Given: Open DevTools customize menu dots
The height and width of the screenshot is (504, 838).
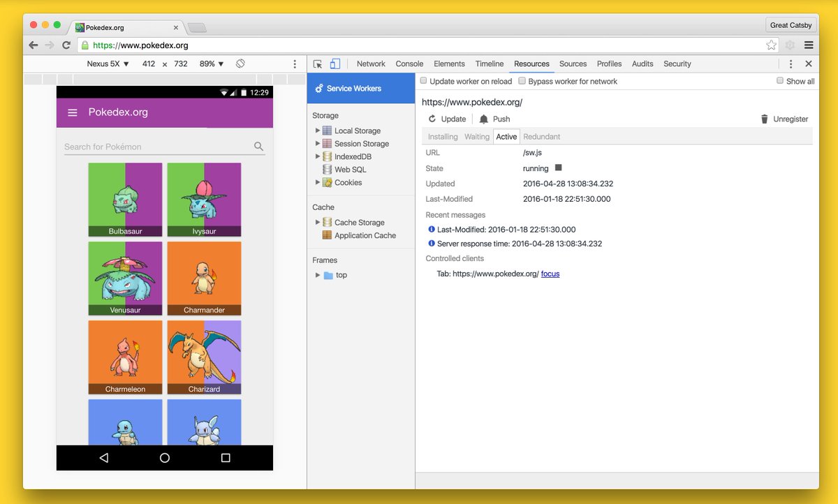Looking at the screenshot, I should [x=791, y=64].
